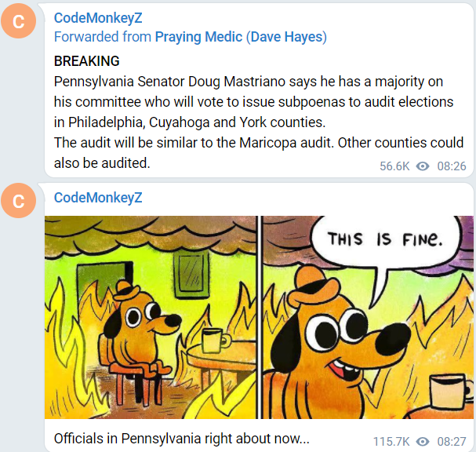Open the left meme panel with the dog at the table
The image size is (476, 452).
[x=151, y=317]
